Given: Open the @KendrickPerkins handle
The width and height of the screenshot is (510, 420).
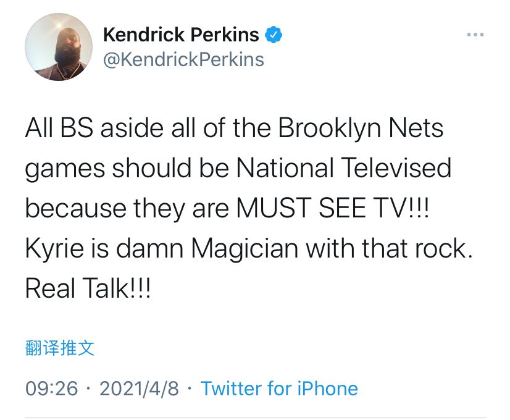Looking at the screenshot, I should pyautogui.click(x=183, y=60).
